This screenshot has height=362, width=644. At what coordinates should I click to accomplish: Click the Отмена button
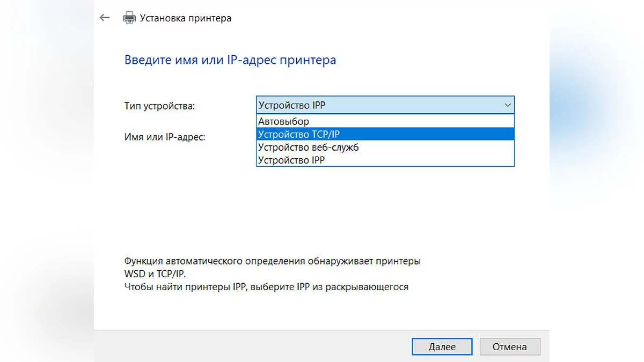click(x=509, y=346)
